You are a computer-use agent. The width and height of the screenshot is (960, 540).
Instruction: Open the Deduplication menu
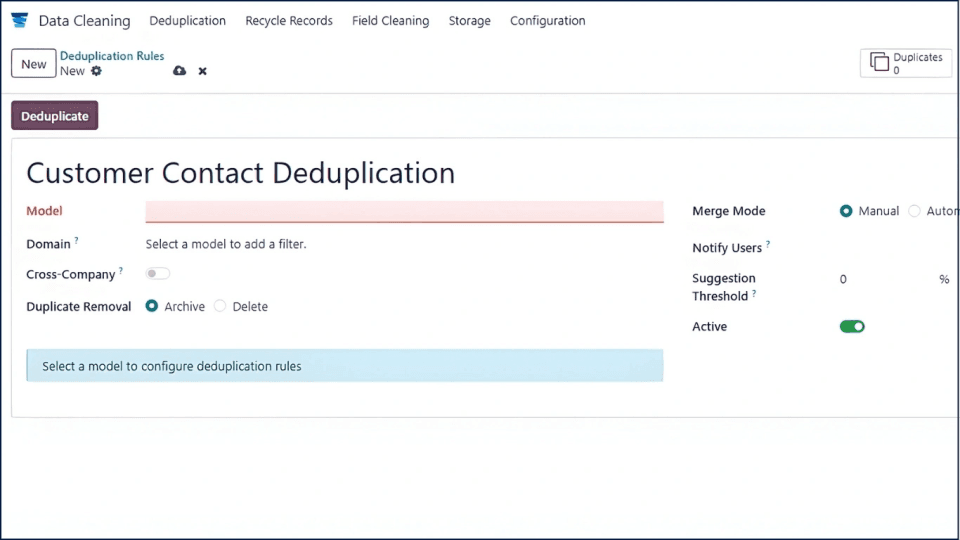tap(187, 21)
